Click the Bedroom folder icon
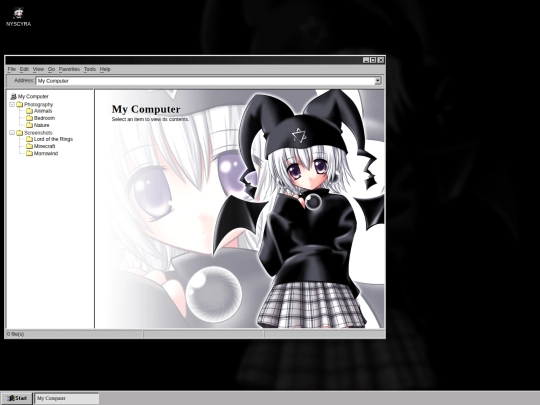 pos(29,118)
